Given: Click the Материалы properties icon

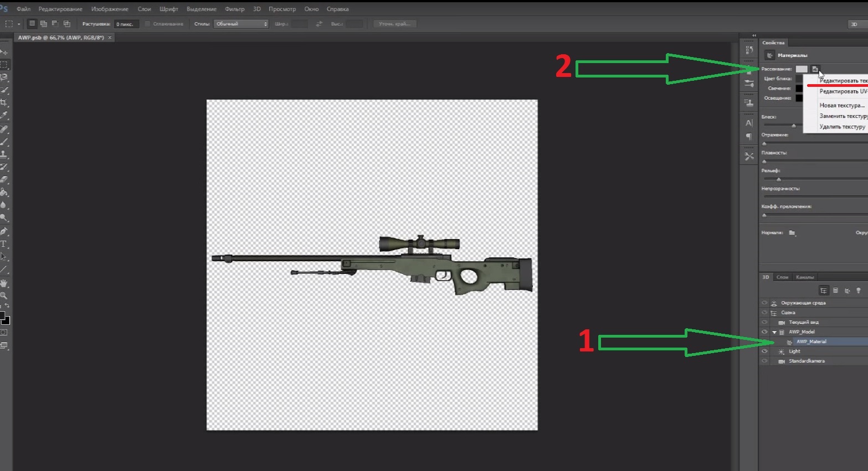Looking at the screenshot, I should pyautogui.click(x=769, y=55).
